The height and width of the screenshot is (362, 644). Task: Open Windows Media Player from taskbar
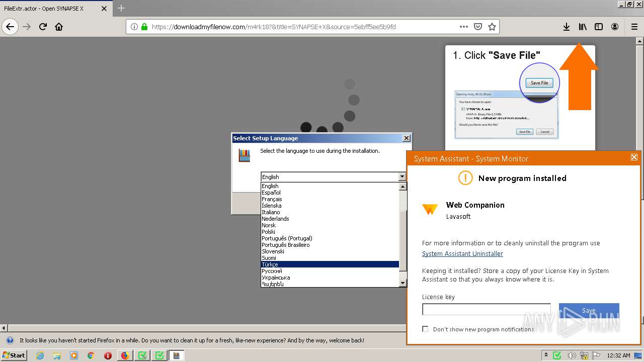pyautogui.click(x=74, y=355)
